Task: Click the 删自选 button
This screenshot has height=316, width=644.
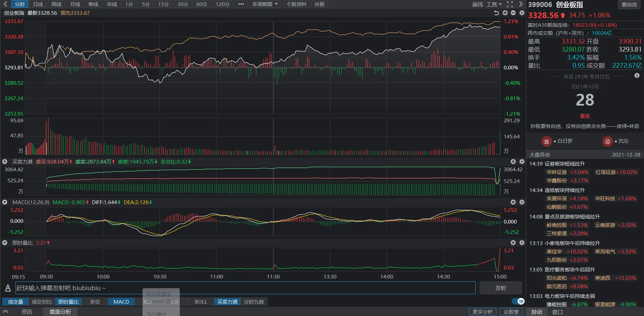Action: pyautogui.click(x=629, y=5)
